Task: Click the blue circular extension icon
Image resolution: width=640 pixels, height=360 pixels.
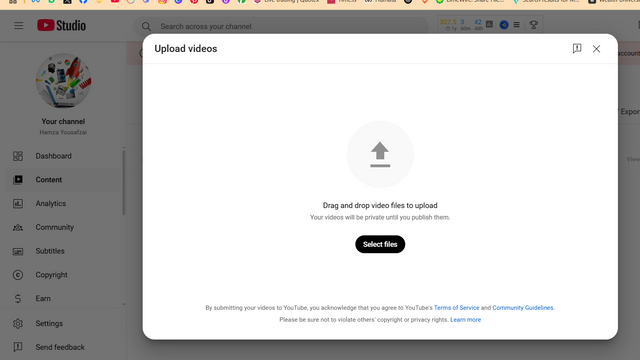Action: 504,25
